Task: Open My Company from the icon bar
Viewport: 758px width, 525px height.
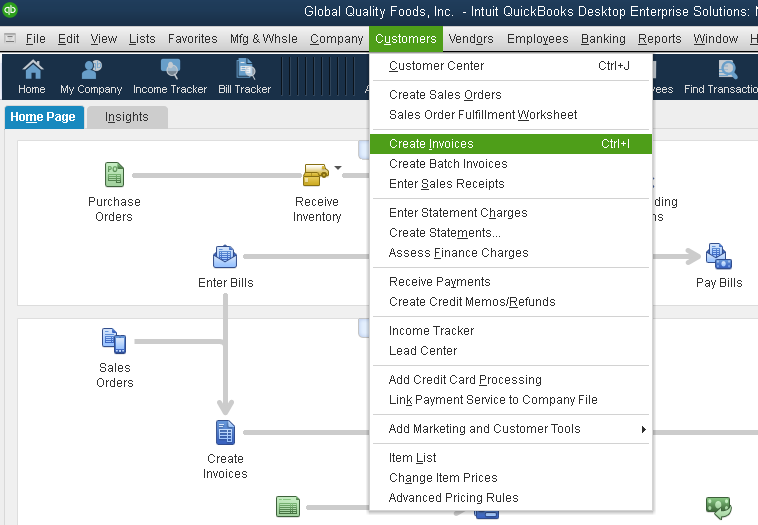Action: (91, 77)
